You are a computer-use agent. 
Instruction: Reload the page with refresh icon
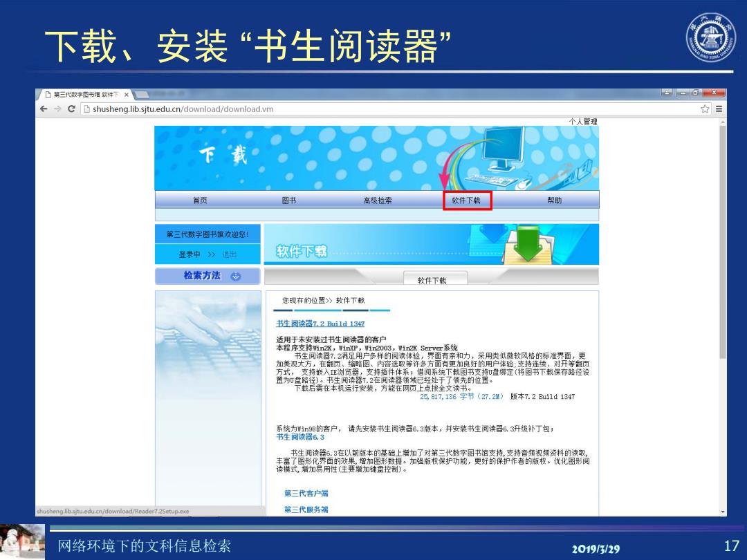click(x=71, y=109)
